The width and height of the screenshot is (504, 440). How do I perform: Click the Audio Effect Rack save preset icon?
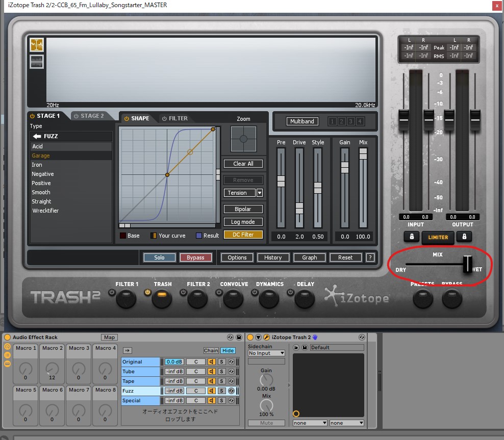pyautogui.click(x=239, y=337)
